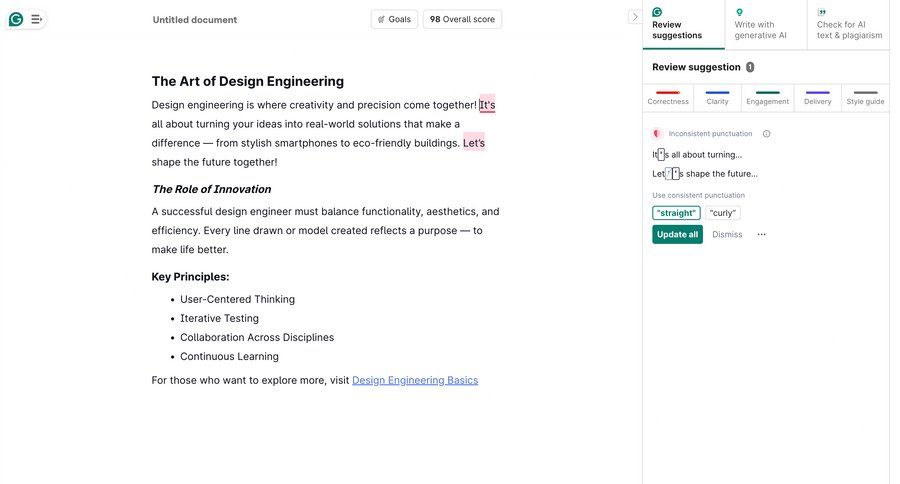Collapse the sidebar with chevron arrow
Screen dimensions: 900x484
634,17
